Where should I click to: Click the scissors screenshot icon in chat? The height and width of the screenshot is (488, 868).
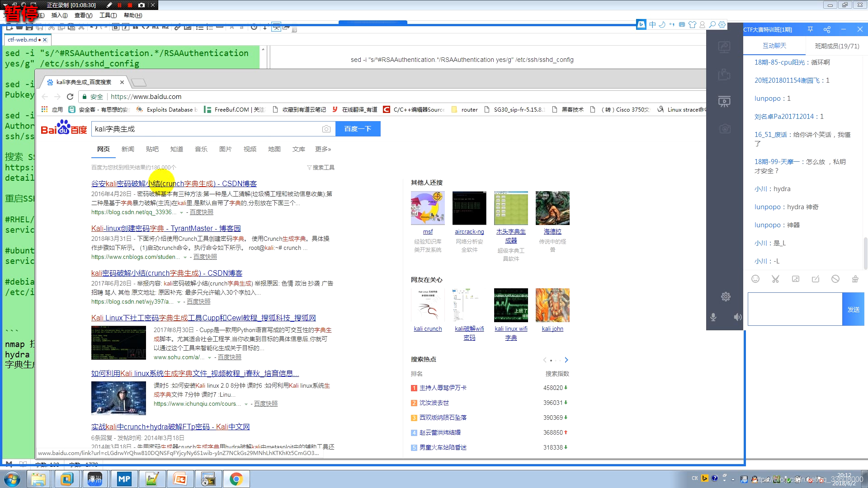click(775, 279)
